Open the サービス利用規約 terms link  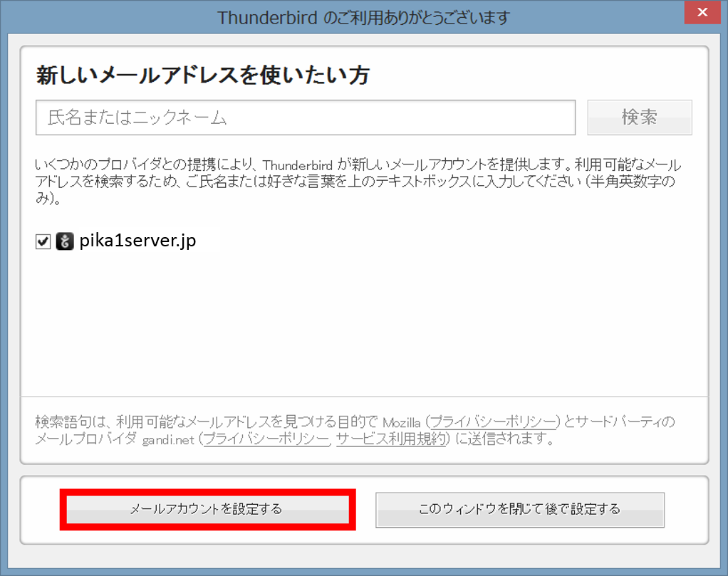click(391, 439)
